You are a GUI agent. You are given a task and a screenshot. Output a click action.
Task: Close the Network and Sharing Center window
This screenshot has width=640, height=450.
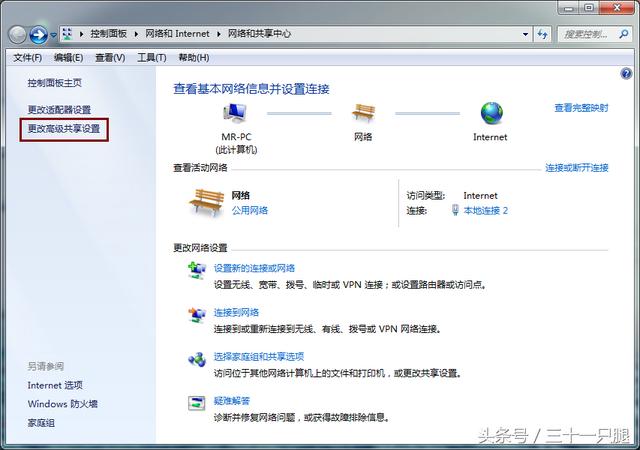coord(616,7)
